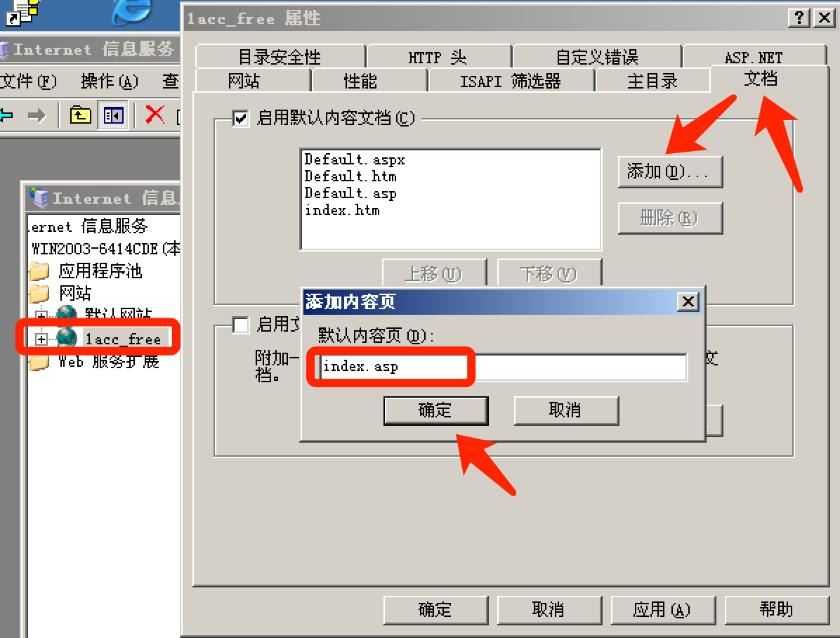
Task: Click the back arrow toolbar icon
Action: [x=6, y=115]
